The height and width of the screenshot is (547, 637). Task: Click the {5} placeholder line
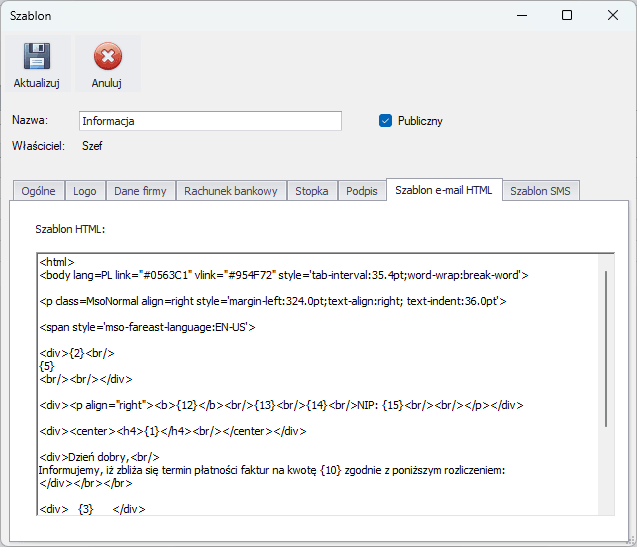point(47,366)
